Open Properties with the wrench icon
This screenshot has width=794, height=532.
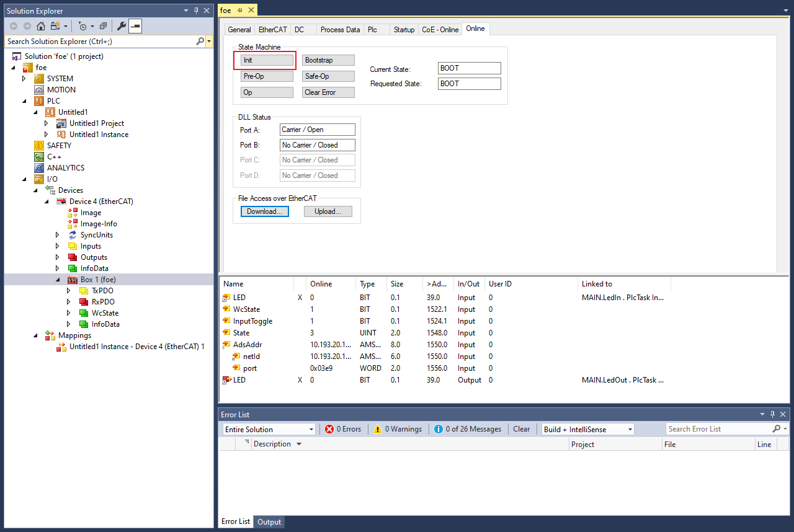pos(122,26)
